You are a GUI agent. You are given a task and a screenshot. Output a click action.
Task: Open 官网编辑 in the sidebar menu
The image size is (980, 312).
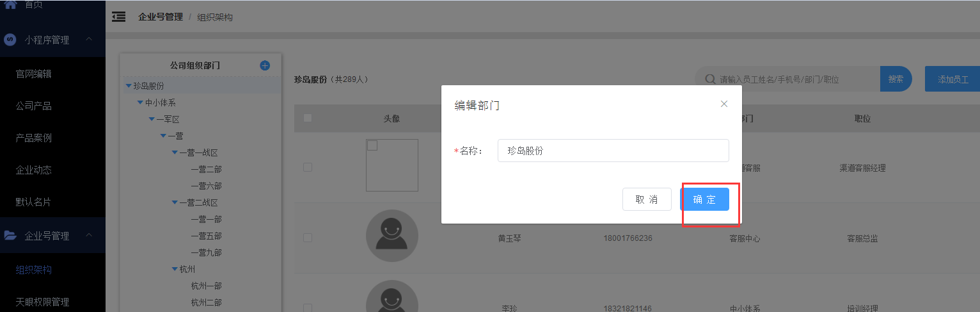click(x=33, y=74)
